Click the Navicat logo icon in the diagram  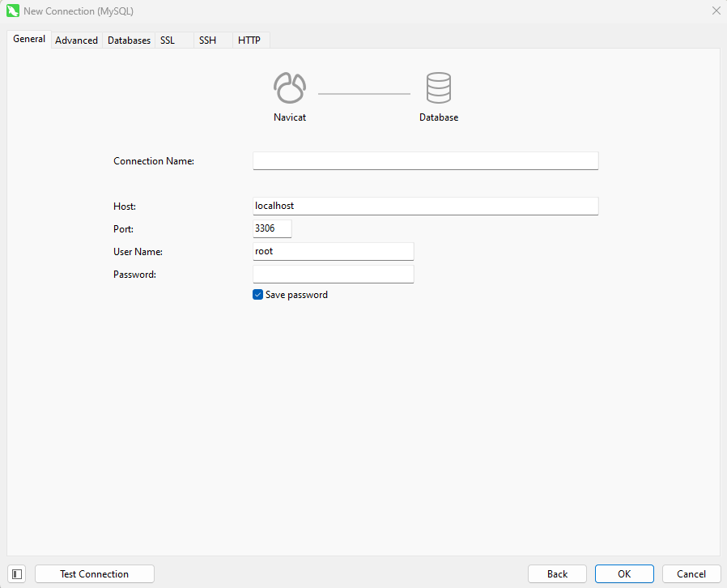click(290, 87)
